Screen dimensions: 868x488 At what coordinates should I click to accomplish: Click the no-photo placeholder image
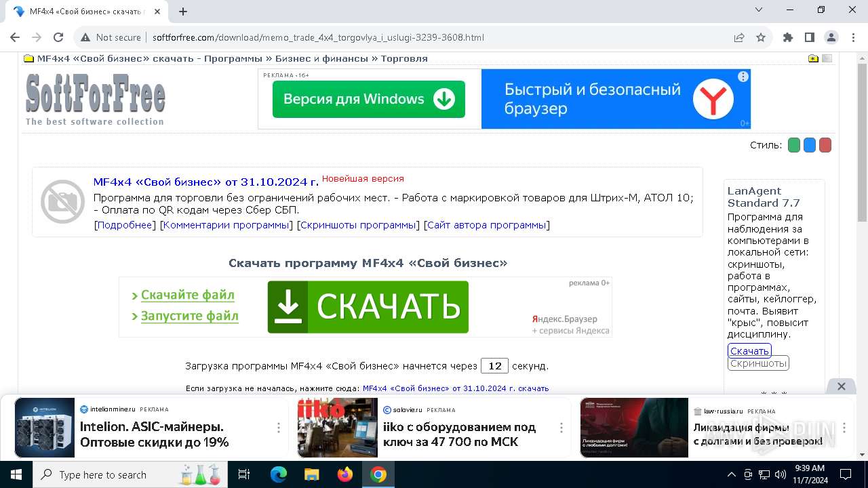coord(62,201)
